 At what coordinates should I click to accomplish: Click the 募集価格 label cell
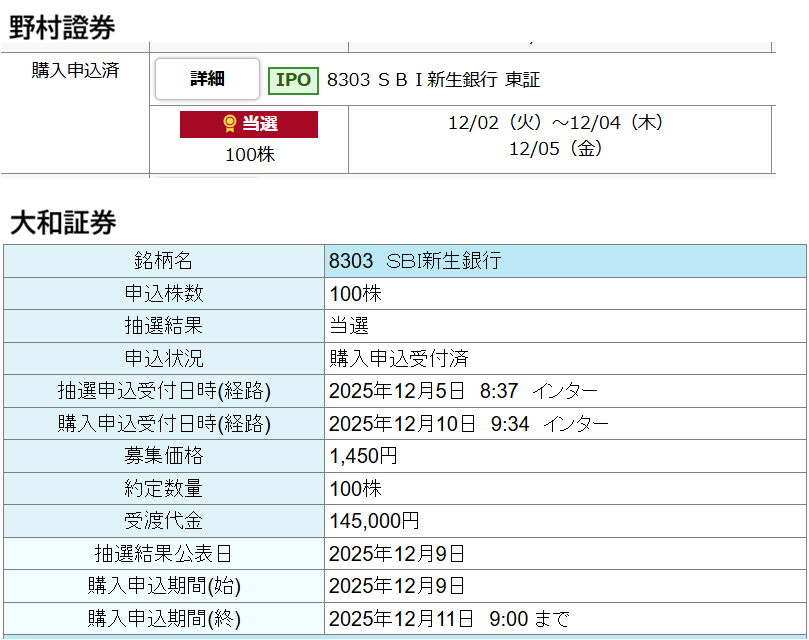point(164,456)
